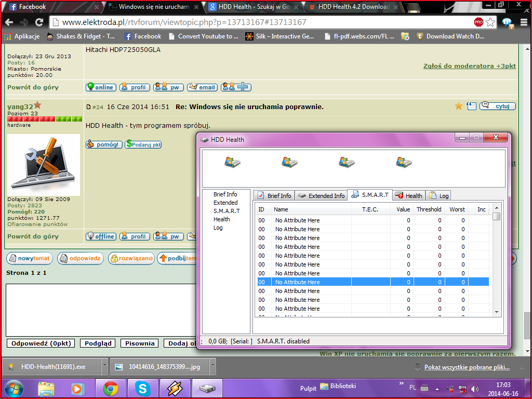Click the red PRO extension icon
The height and width of the screenshot is (399, 532).
tap(478, 22)
